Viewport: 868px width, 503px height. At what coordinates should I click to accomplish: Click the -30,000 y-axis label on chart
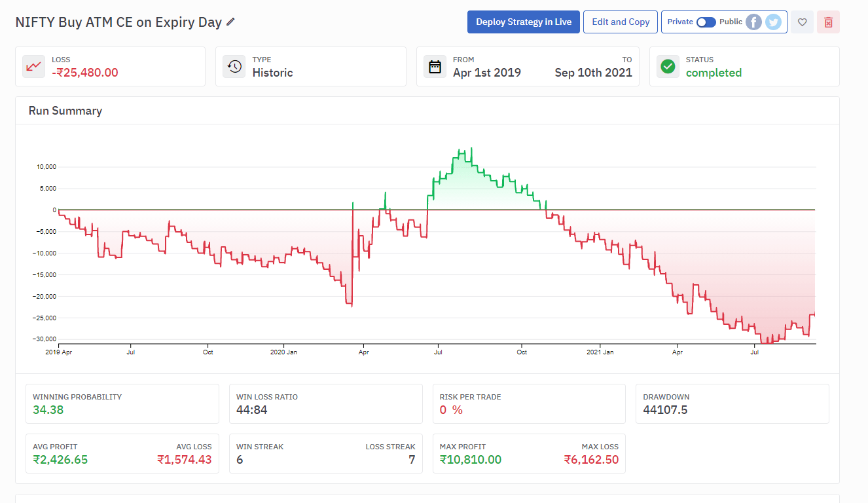[45, 339]
